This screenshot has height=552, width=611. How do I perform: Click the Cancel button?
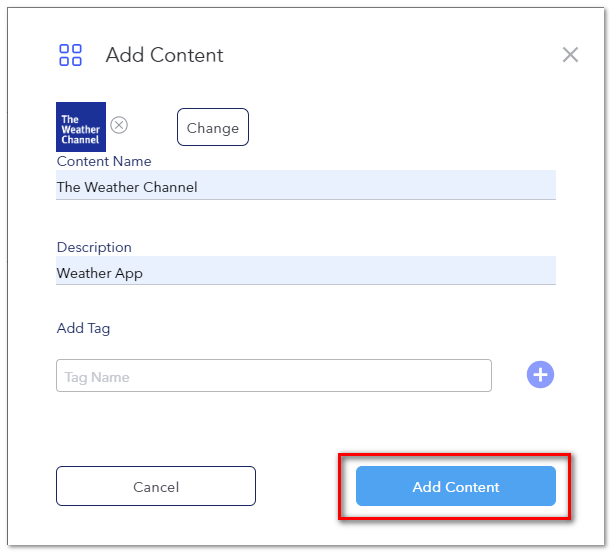[156, 486]
